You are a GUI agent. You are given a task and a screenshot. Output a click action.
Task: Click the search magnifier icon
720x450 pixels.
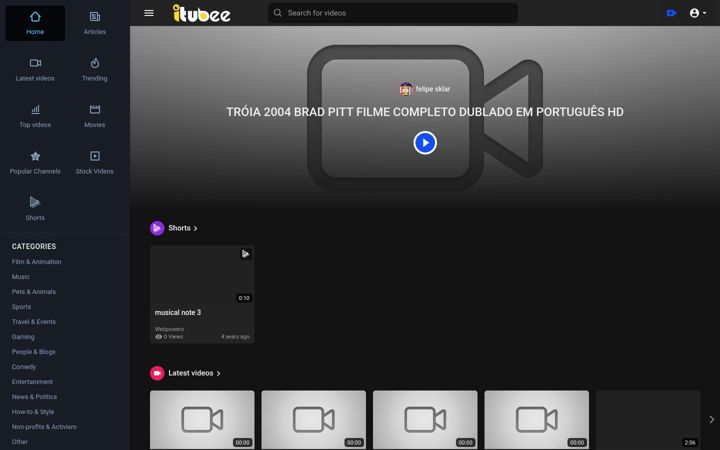click(x=277, y=13)
